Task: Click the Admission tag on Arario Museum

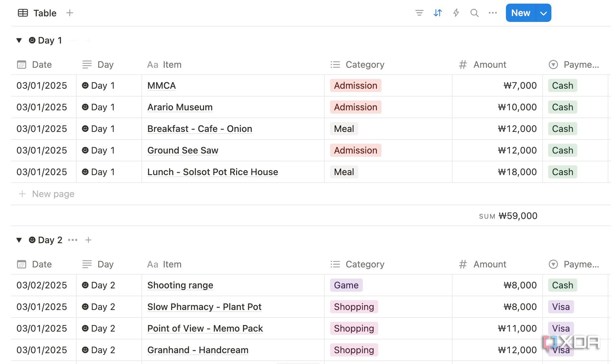Action: [x=355, y=107]
